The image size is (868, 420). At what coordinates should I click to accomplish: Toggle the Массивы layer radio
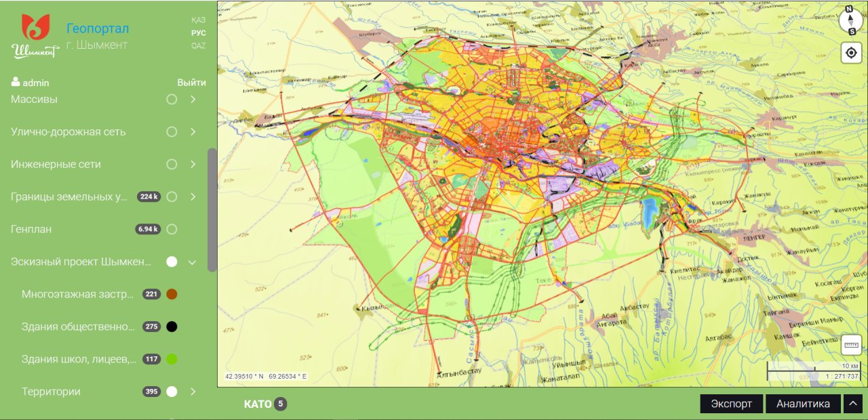click(172, 100)
